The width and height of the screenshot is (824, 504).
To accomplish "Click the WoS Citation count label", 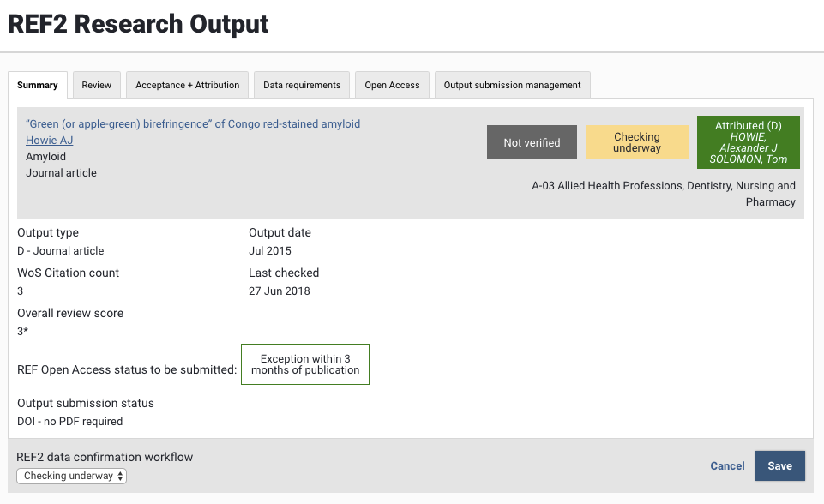I will click(x=69, y=273).
